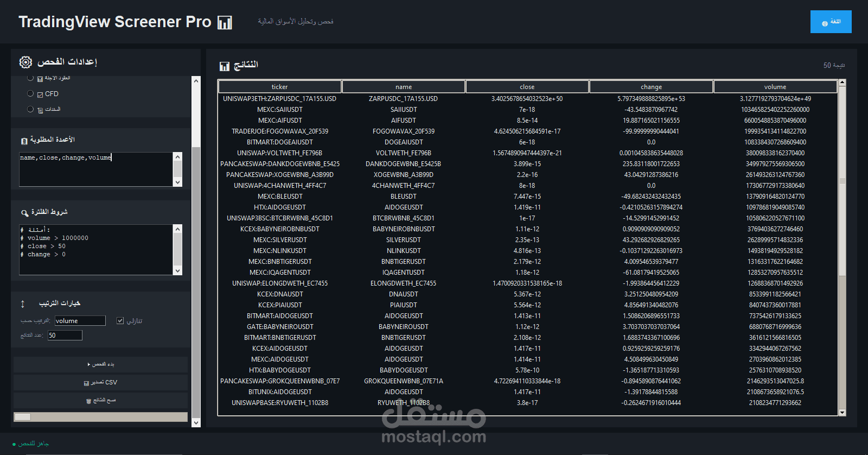Select the TRADERJOE:FOGOWAVAX_20F539 ticker row
This screenshot has height=455, width=868.
279,131
